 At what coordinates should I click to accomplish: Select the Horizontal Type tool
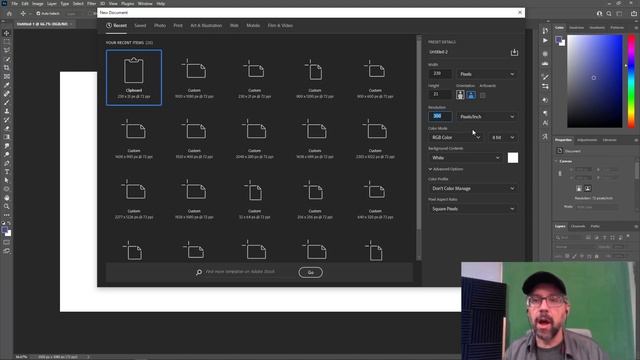click(7, 172)
